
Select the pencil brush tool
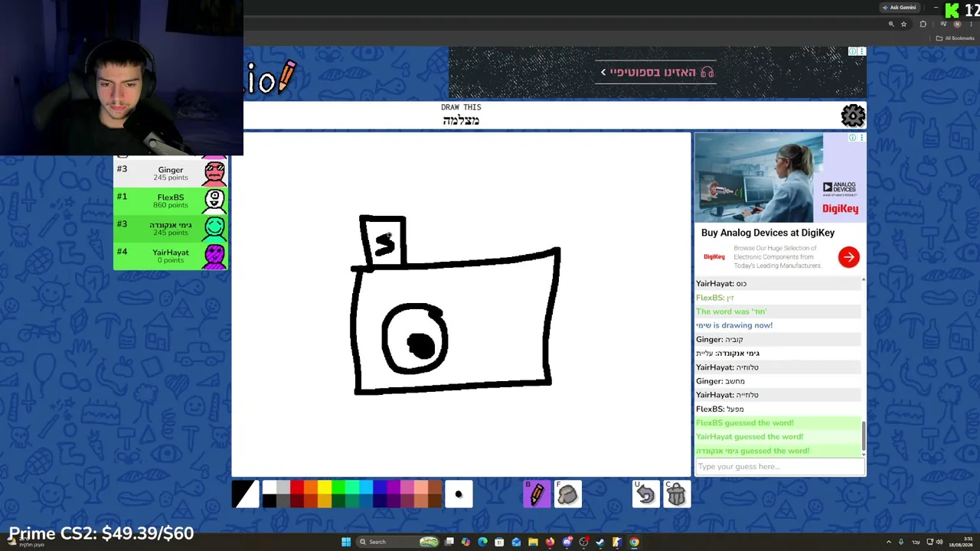pyautogui.click(x=537, y=494)
